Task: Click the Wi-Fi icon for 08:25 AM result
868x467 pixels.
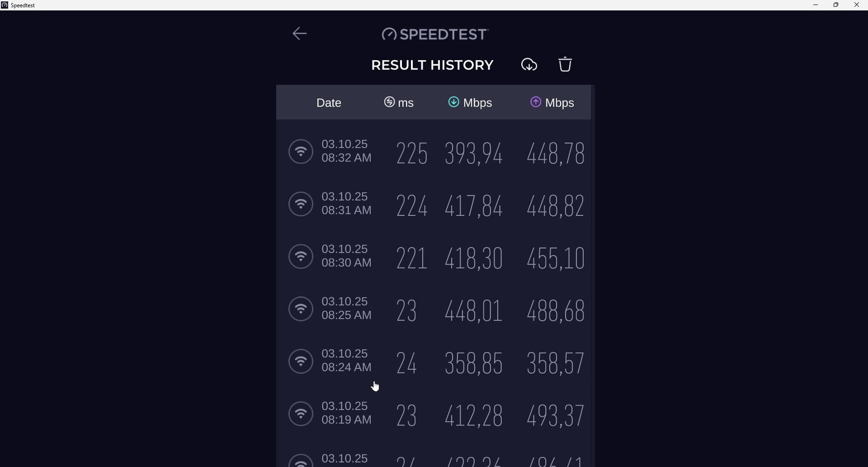Action: (301, 309)
